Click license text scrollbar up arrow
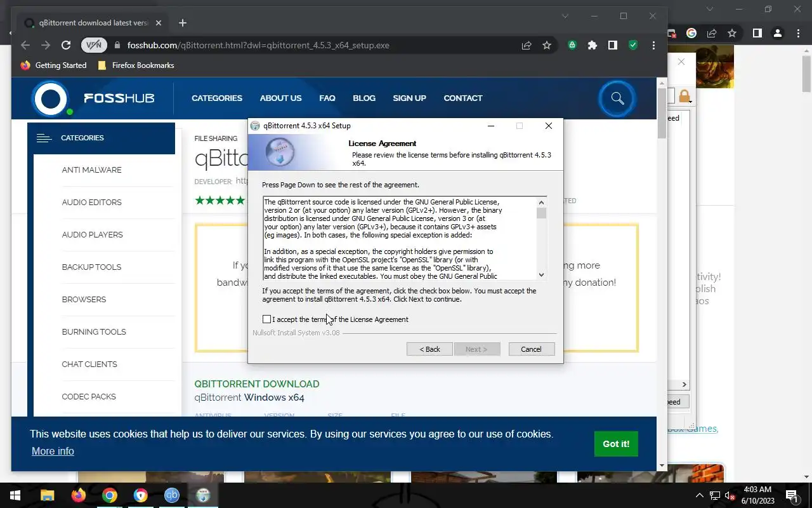 pos(541,203)
